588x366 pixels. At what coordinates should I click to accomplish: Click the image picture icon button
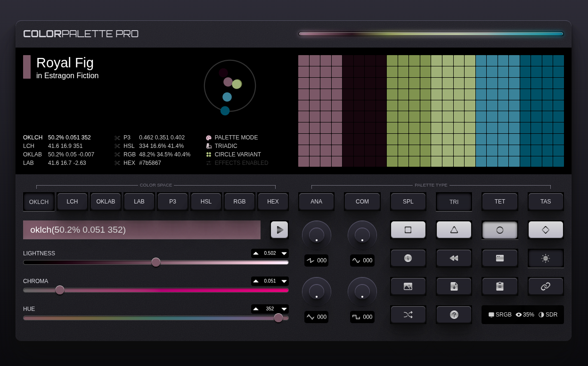coord(408,286)
